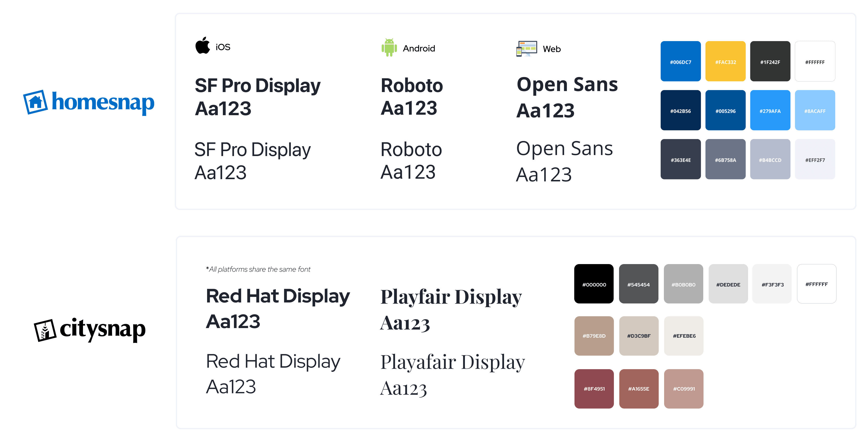The width and height of the screenshot is (868, 443).
Task: Click the regular Red Hat Display sample
Action: point(273,373)
